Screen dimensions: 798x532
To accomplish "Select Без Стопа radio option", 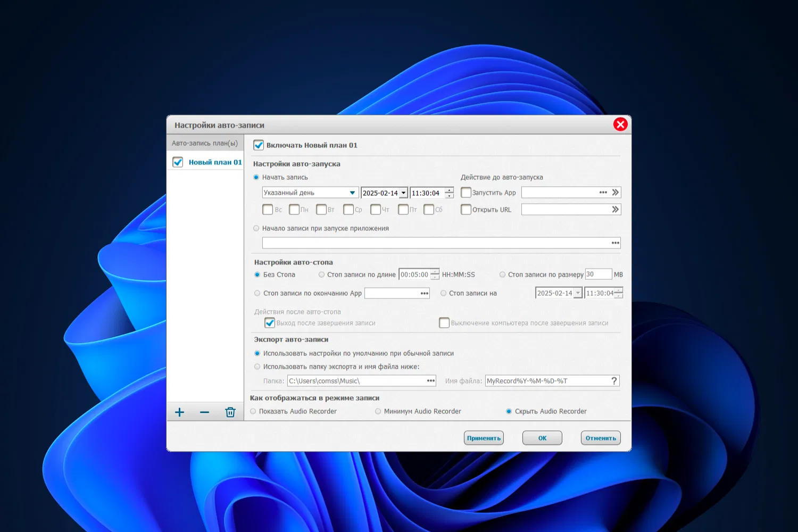I will 257,275.
